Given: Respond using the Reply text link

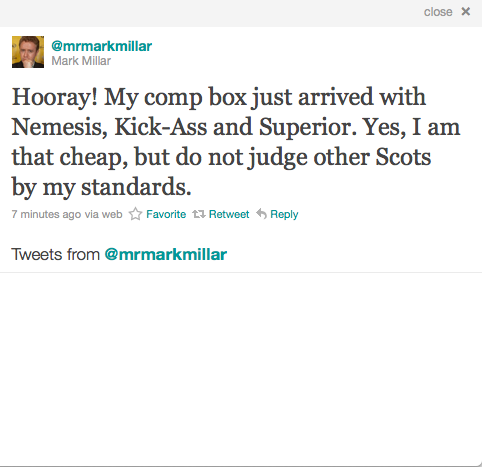Looking at the screenshot, I should point(284,214).
